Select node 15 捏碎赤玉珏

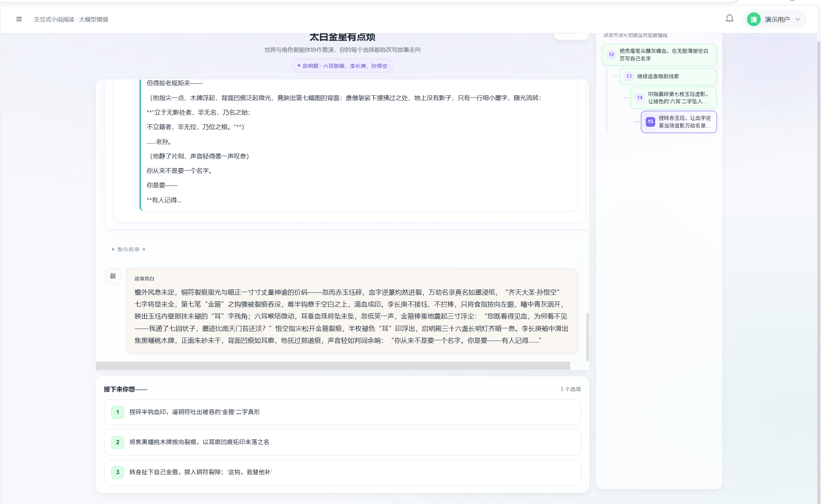pyautogui.click(x=678, y=122)
